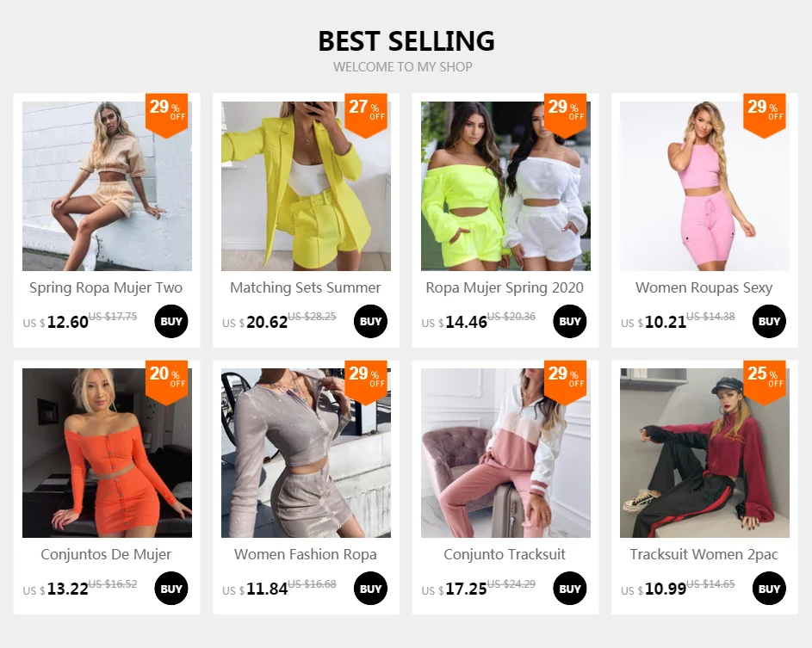Screen dimensions: 812x648
Task: Open the pink and white tracksuit photo
Action: pos(505,453)
